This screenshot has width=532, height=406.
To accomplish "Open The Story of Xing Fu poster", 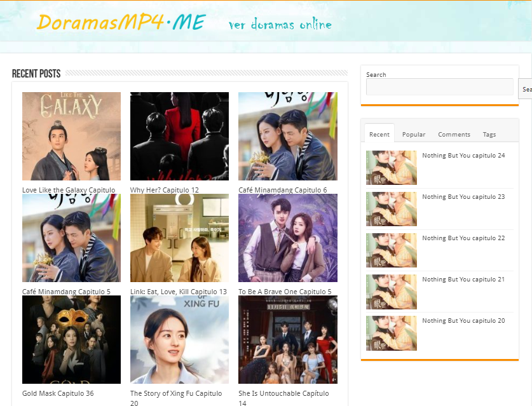I will click(x=179, y=339).
